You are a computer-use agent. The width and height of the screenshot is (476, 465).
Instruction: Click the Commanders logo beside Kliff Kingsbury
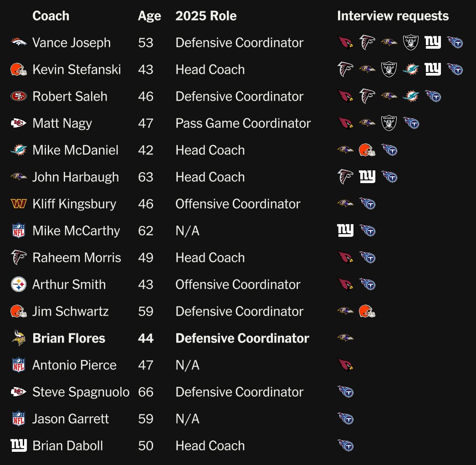coord(19,204)
